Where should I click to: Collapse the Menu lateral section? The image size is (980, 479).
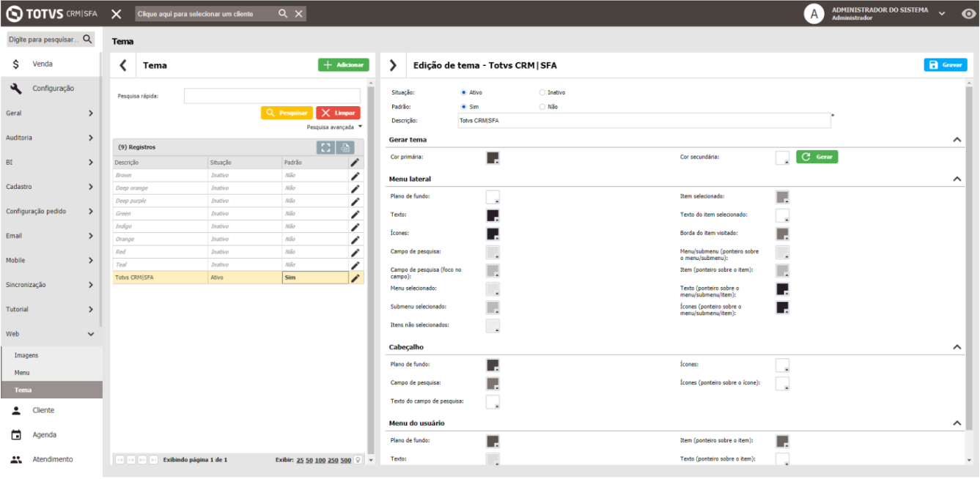pyautogui.click(x=957, y=179)
